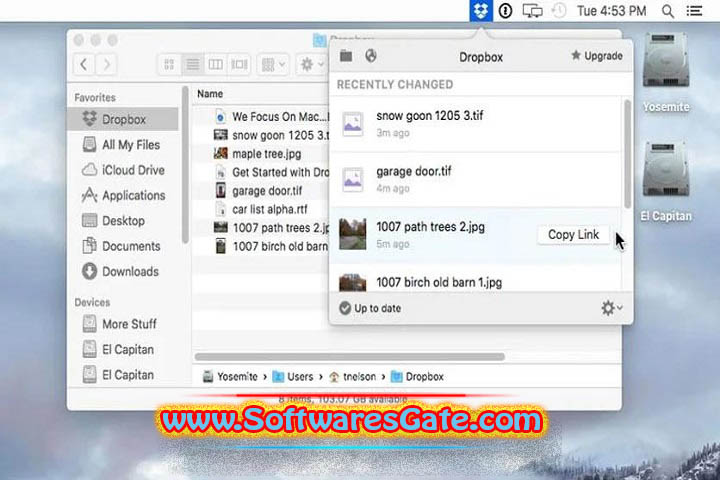Click Users in Finder path bar
The image size is (720, 480).
tap(293, 377)
